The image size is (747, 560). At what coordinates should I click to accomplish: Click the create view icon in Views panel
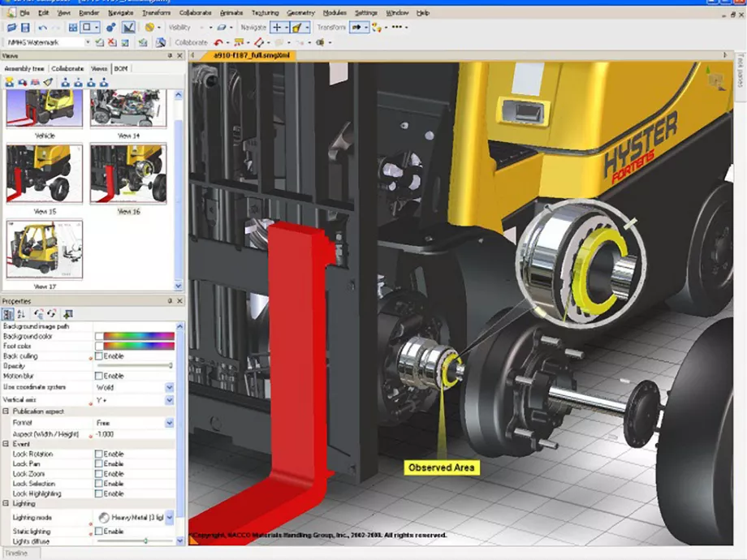coord(10,83)
